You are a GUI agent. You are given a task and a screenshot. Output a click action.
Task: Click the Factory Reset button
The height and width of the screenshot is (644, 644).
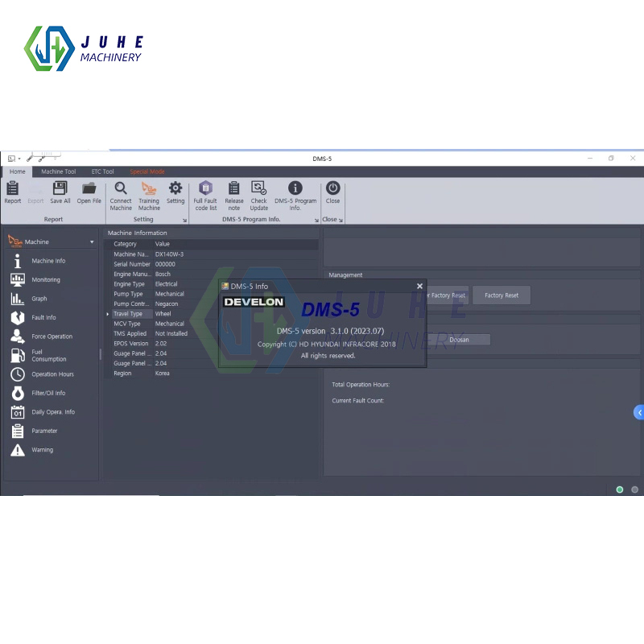pos(501,295)
